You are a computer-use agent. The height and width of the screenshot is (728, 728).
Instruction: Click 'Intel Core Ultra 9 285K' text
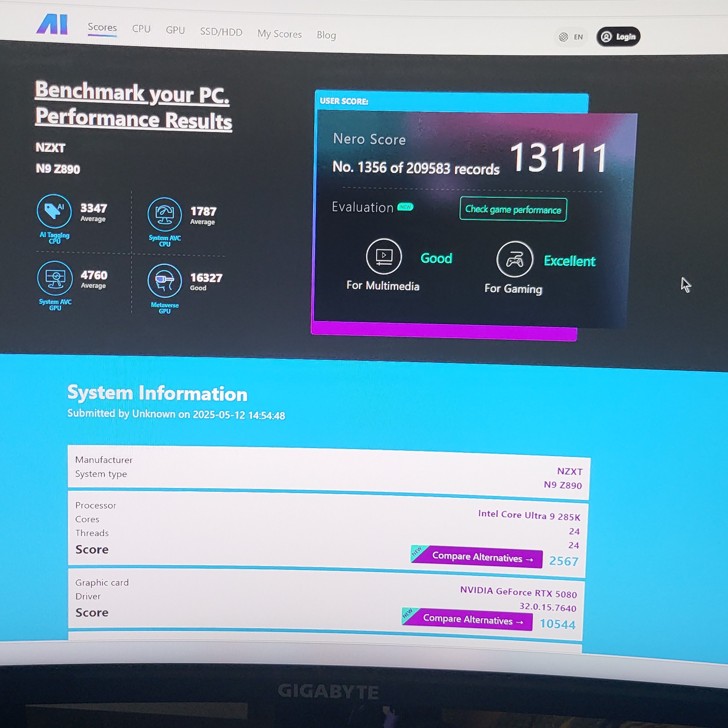pos(529,515)
